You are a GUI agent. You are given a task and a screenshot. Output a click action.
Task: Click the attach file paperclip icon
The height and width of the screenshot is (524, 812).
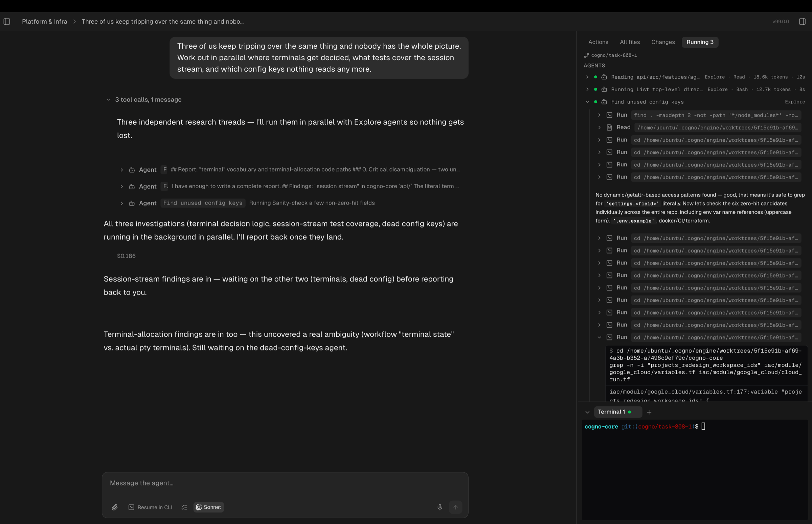tap(115, 507)
